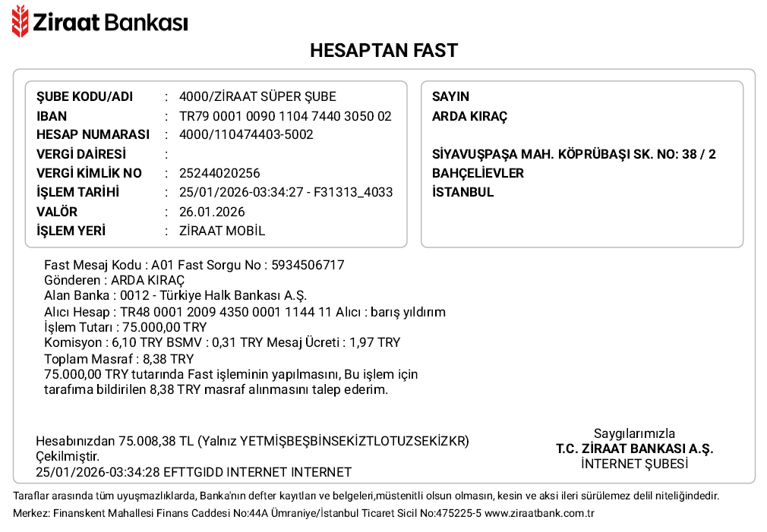Click the Merkez headquarters address footer
The image size is (767, 532).
point(303,514)
